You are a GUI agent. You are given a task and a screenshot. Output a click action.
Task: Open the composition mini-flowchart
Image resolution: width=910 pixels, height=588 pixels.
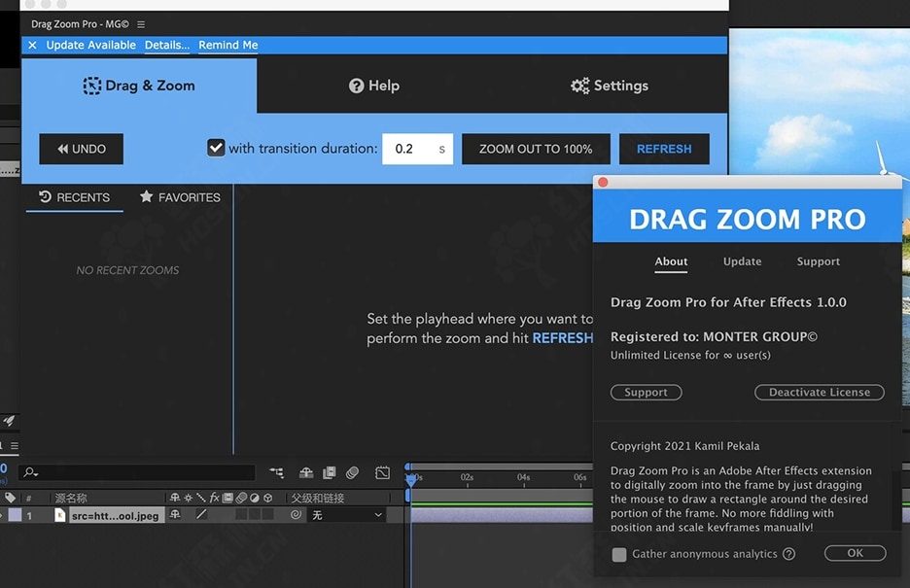click(x=277, y=472)
